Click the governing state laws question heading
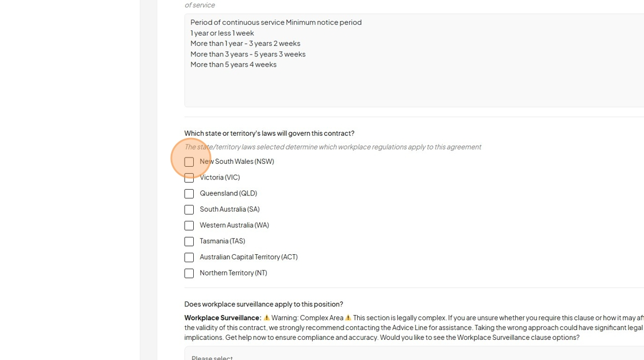644x360 pixels. click(x=269, y=133)
